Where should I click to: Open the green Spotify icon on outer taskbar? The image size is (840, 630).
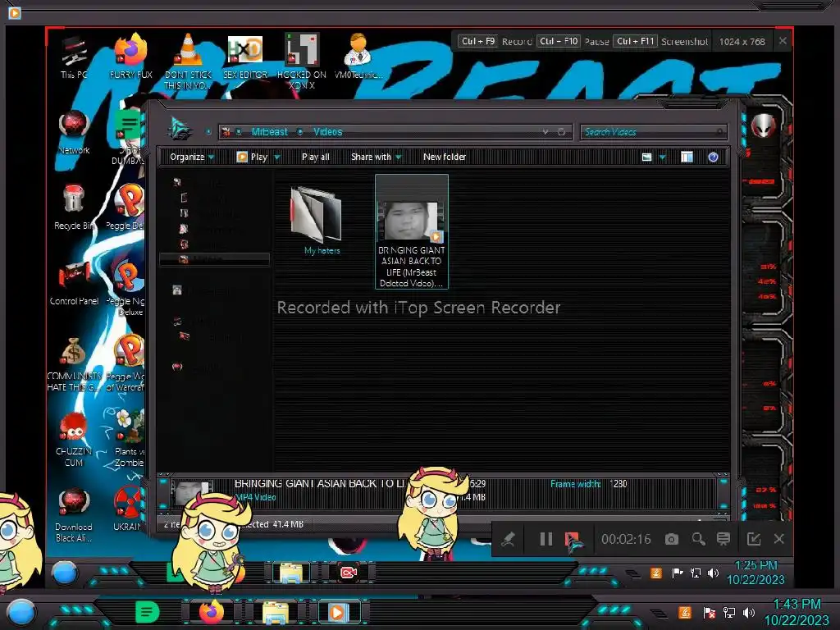click(147, 612)
